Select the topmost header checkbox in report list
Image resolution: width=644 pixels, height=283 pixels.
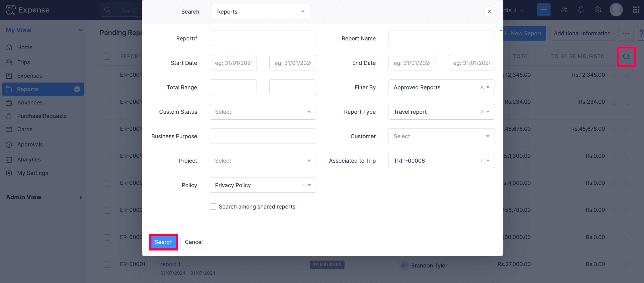click(x=107, y=56)
